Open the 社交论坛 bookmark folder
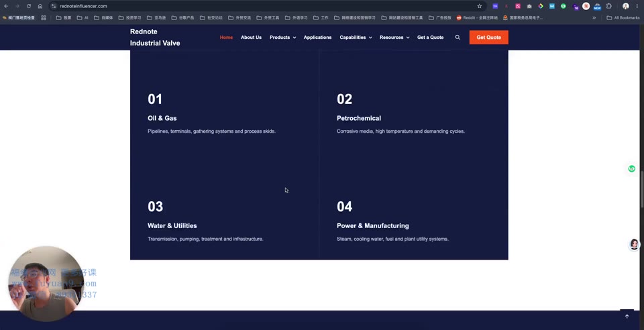Image resolution: width=644 pixels, height=330 pixels. (211, 17)
